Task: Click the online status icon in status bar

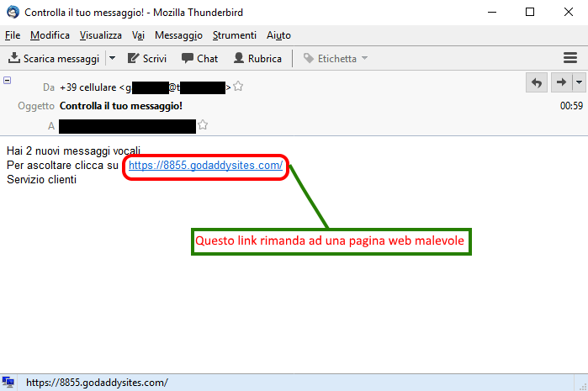Action: coord(8,383)
